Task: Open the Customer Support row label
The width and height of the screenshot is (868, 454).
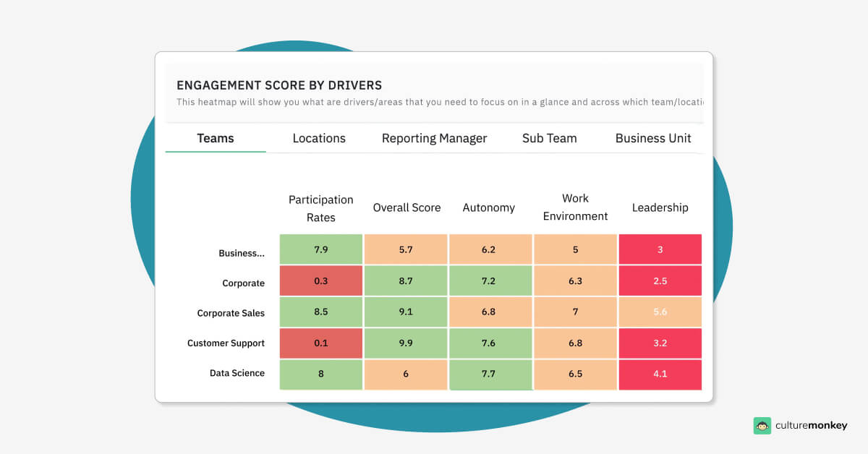Action: pos(226,343)
